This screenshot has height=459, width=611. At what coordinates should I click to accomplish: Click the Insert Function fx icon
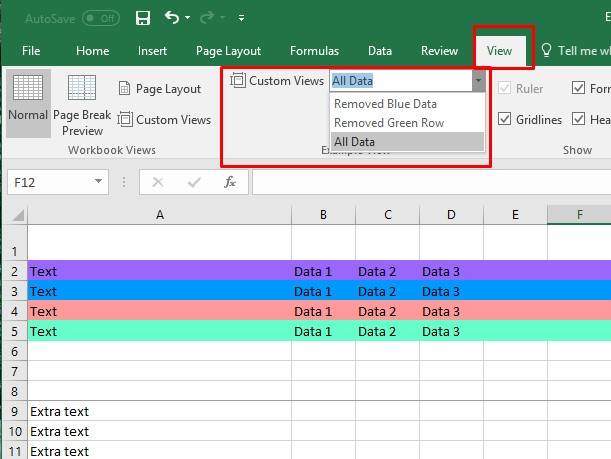230,182
